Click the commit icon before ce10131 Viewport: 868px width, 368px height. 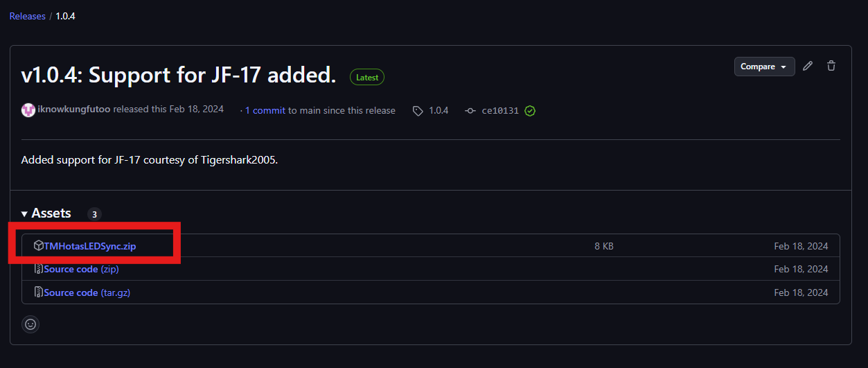tap(470, 111)
